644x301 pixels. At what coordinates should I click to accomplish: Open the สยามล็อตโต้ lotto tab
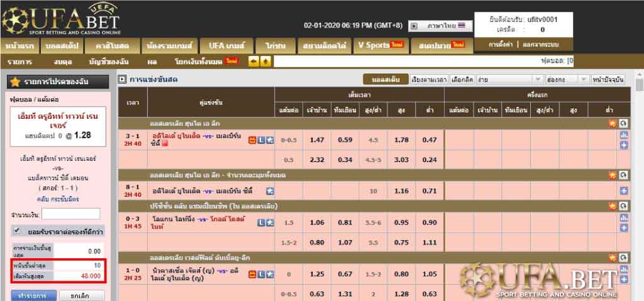point(325,46)
